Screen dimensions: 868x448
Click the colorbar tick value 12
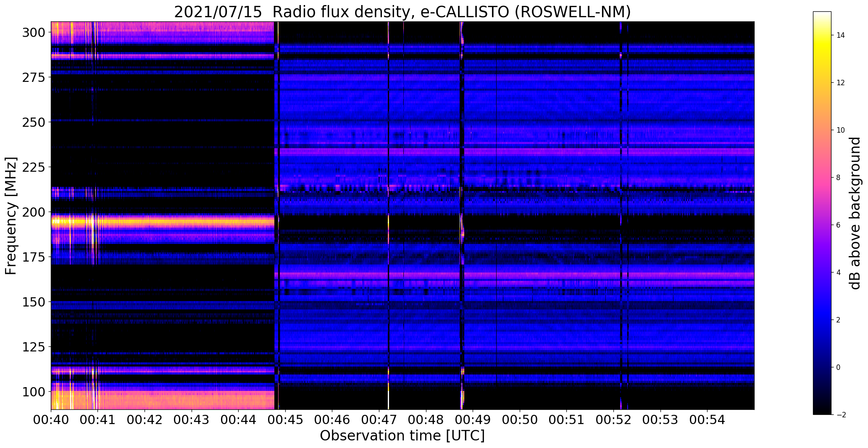click(840, 83)
